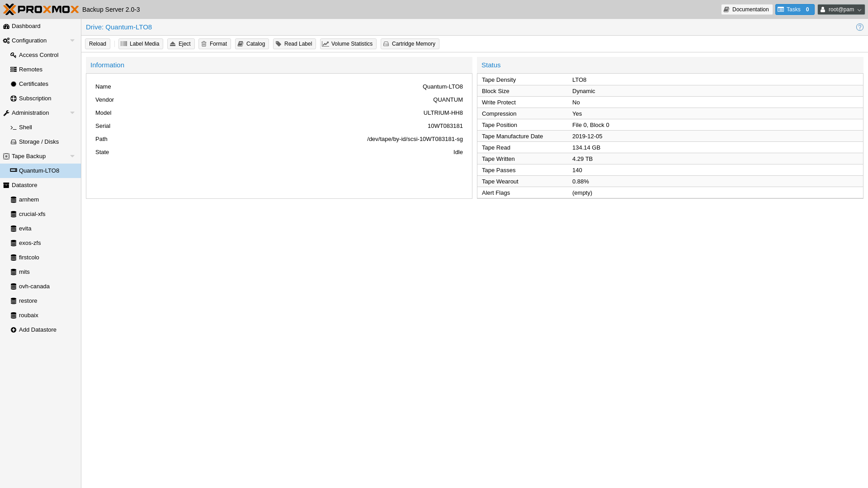Collapse the Configuration section arrow
The width and height of the screenshot is (868, 488).
click(72, 41)
